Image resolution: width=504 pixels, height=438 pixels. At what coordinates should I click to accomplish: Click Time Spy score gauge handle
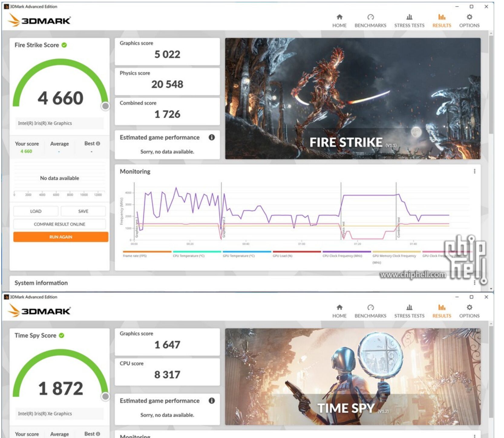coord(105,397)
